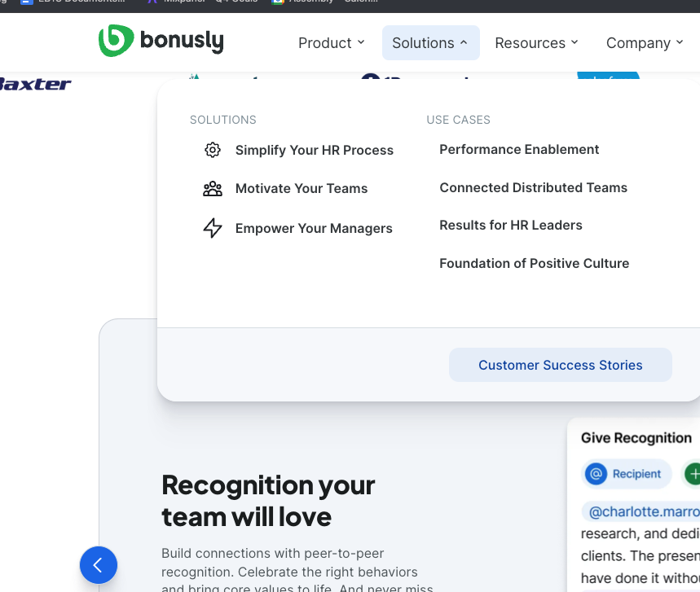Screen dimensions: 700x592
Task: Collapse the Solutions dropdown menu
Action: click(431, 43)
